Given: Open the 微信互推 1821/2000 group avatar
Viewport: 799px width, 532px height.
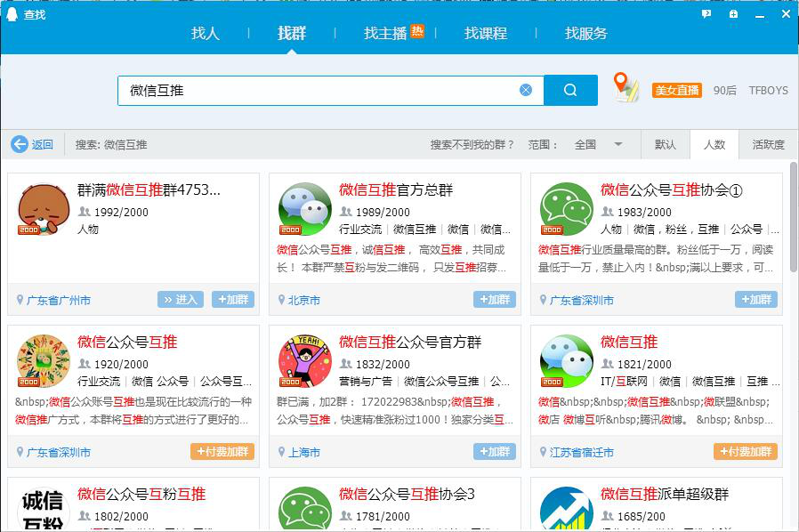Looking at the screenshot, I should 567,361.
